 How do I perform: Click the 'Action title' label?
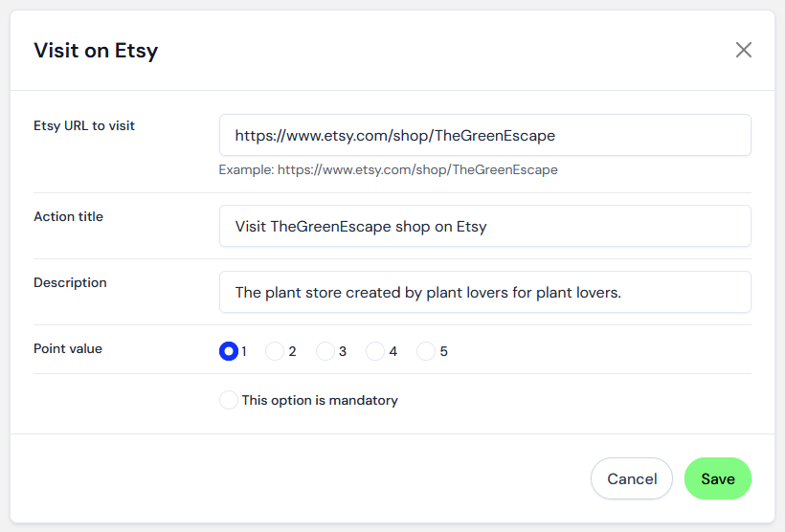(68, 216)
